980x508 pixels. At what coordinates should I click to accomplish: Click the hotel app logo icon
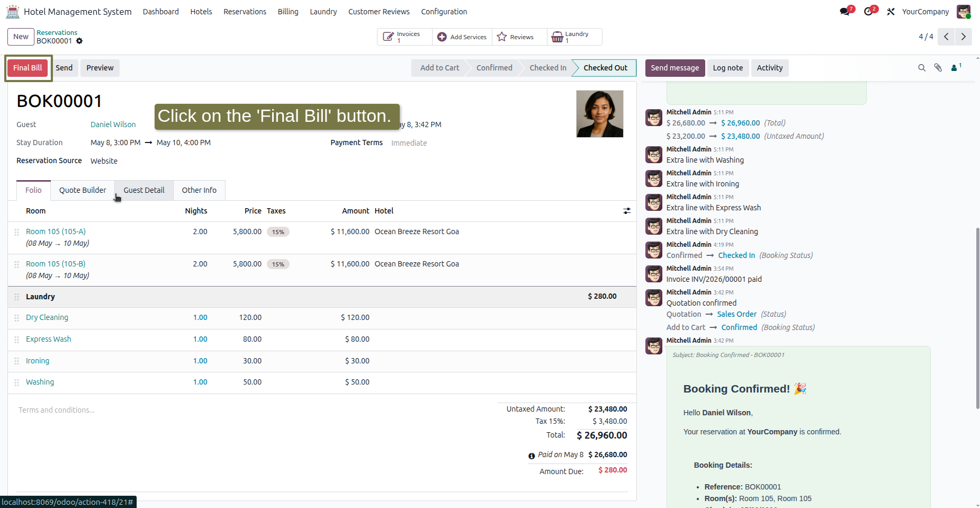(13, 11)
